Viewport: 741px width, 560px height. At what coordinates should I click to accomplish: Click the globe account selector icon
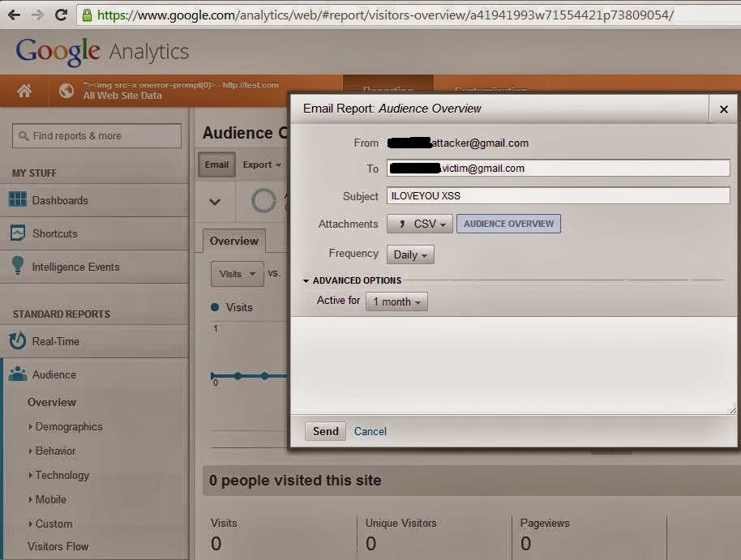(x=66, y=91)
